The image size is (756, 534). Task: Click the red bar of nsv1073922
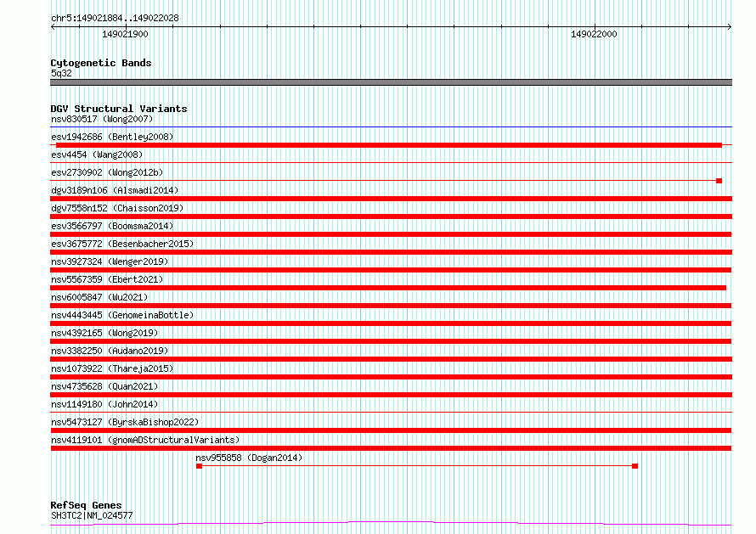pos(391,377)
